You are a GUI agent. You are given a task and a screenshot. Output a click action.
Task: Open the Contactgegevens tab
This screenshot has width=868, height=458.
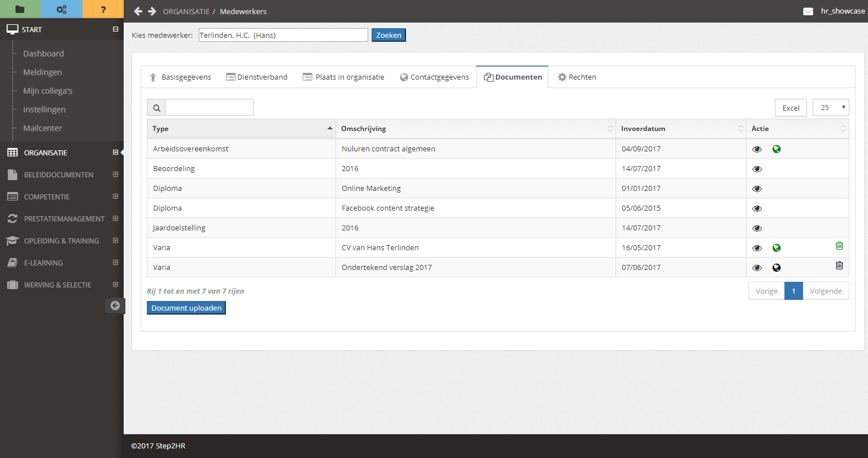tap(434, 77)
